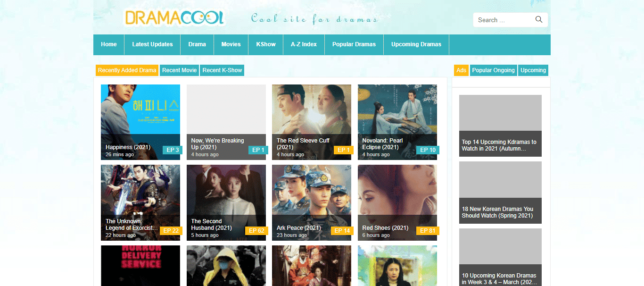Click the search magnifier icon
Viewport: 644px width, 286px height.
(x=539, y=20)
